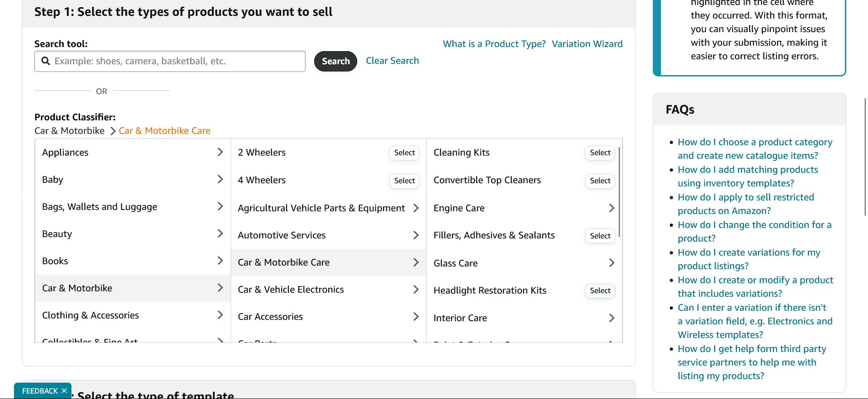Image resolution: width=868 pixels, height=399 pixels.
Task: Select Headlight Restoration Kits product type
Action: pos(600,290)
